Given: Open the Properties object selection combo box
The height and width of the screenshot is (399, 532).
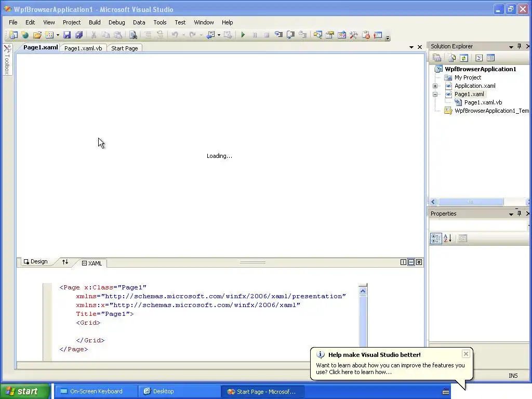Looking at the screenshot, I should tap(478, 225).
